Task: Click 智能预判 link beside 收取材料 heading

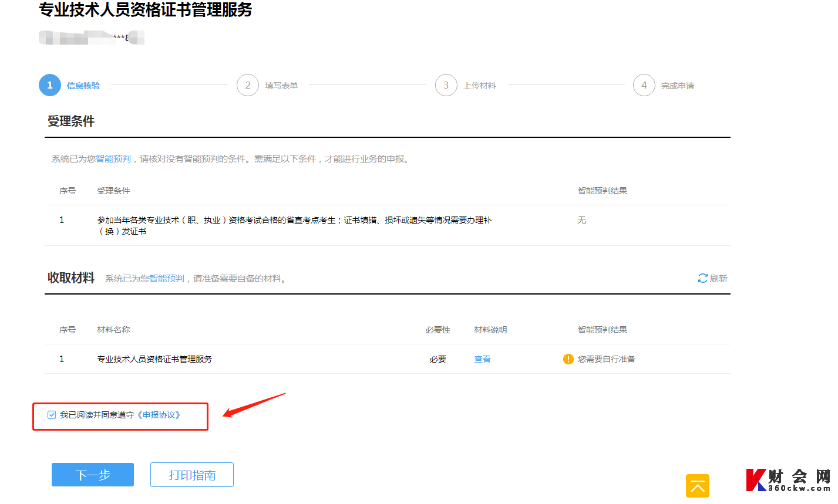Action: pyautogui.click(x=167, y=279)
